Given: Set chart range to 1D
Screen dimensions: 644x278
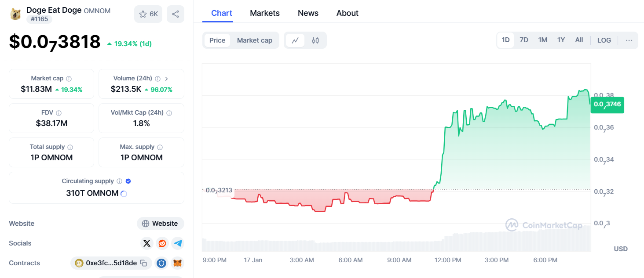Looking at the screenshot, I should 506,40.
